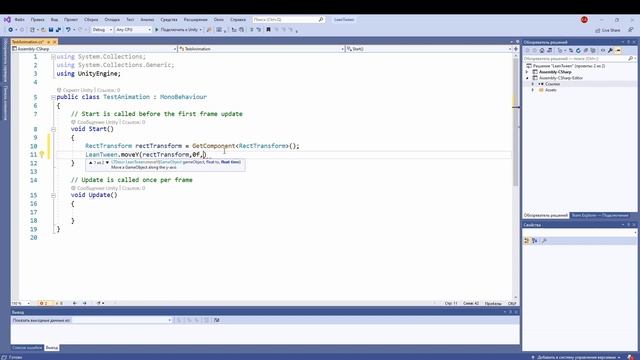Click the Alphabetical sort icon in Properties
This screenshot has height=360, width=640.
tap(535, 241)
